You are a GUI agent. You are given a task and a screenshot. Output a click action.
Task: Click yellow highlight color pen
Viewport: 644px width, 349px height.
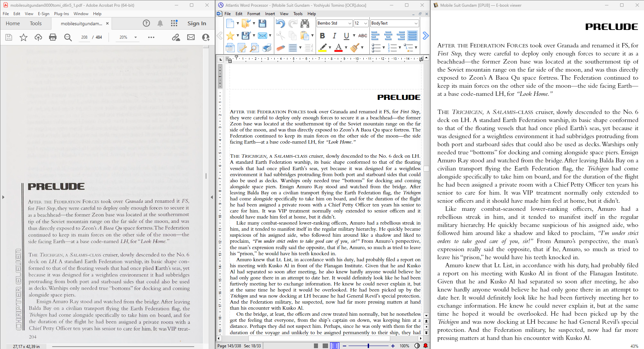pos(323,48)
